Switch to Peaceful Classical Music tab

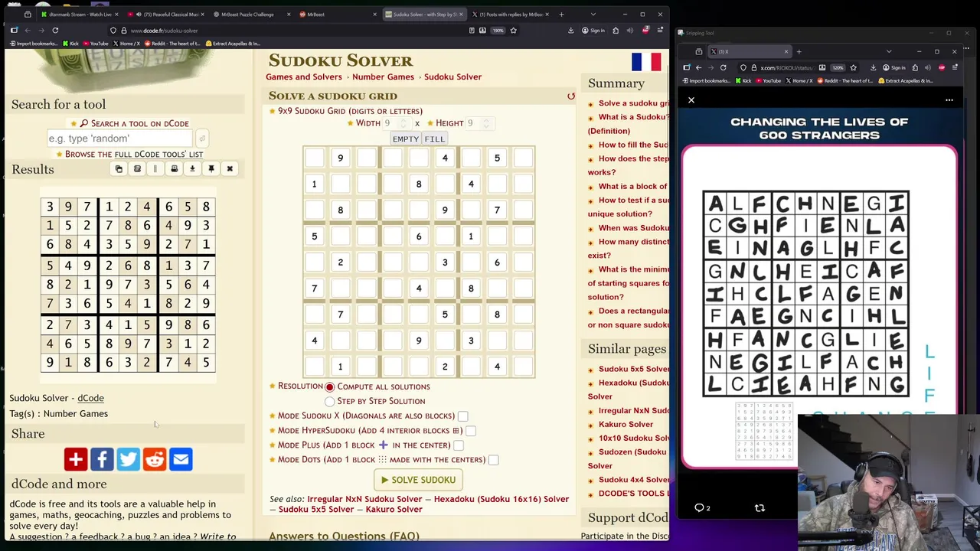point(165,15)
